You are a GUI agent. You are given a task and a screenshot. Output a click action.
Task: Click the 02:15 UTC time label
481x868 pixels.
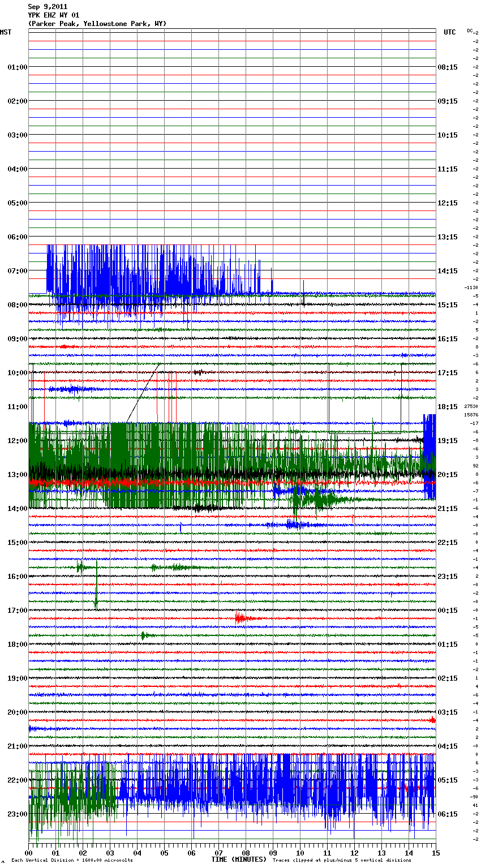tap(448, 678)
